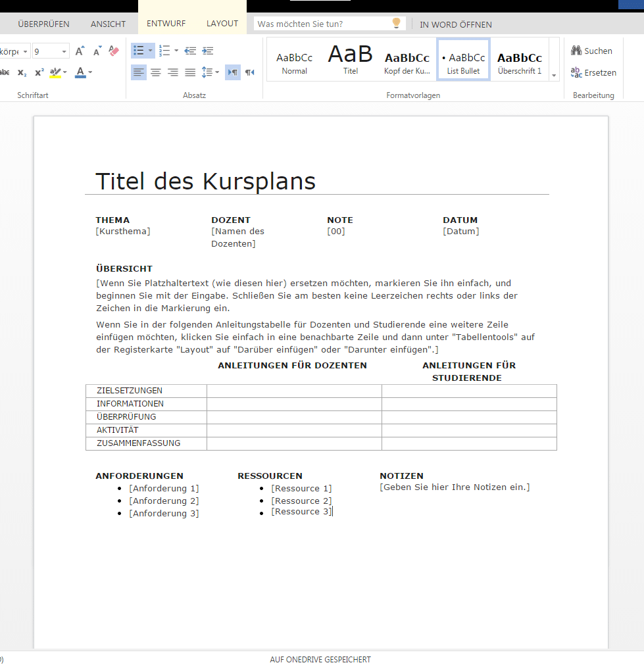Open the font size dropdown arrow
This screenshot has width=644, height=667.
[64, 51]
